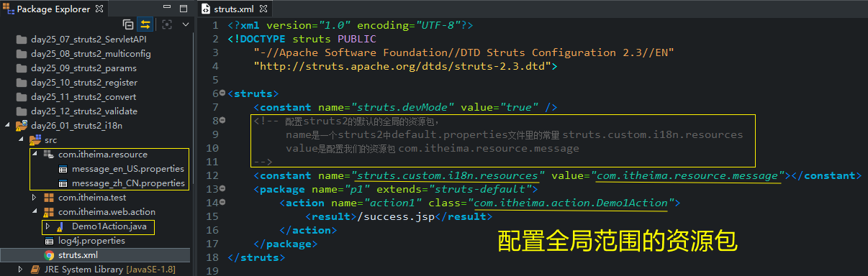Select the Package Explorer tab
The height and width of the screenshot is (276, 868).
pyautogui.click(x=54, y=9)
